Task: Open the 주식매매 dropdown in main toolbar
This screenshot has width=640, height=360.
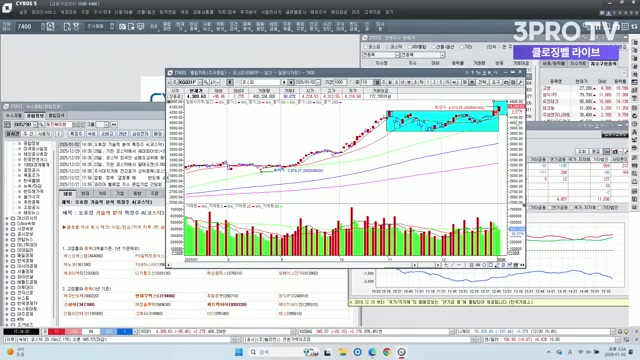Action: click(x=111, y=27)
